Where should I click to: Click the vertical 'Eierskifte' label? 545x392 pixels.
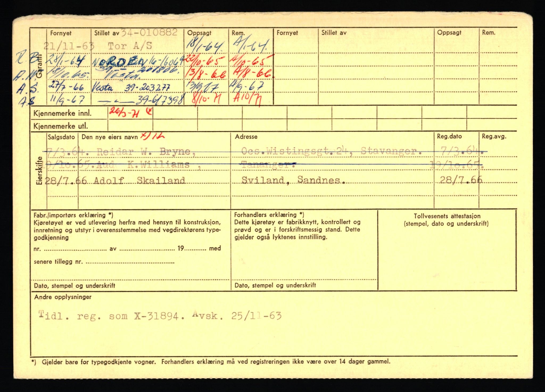[x=40, y=170]
